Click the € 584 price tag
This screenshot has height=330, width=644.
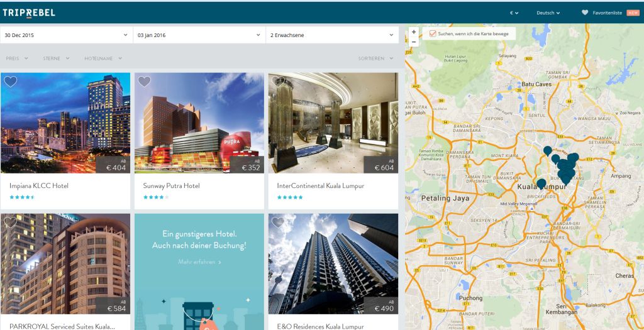coord(113,305)
